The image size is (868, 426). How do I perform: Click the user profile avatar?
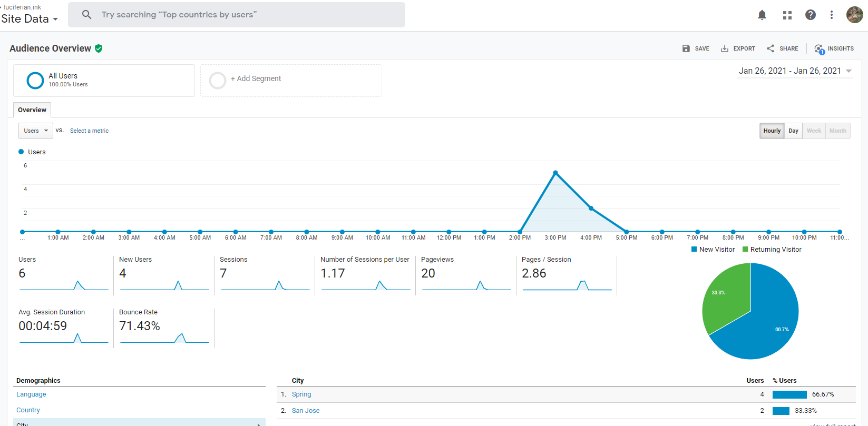(854, 15)
